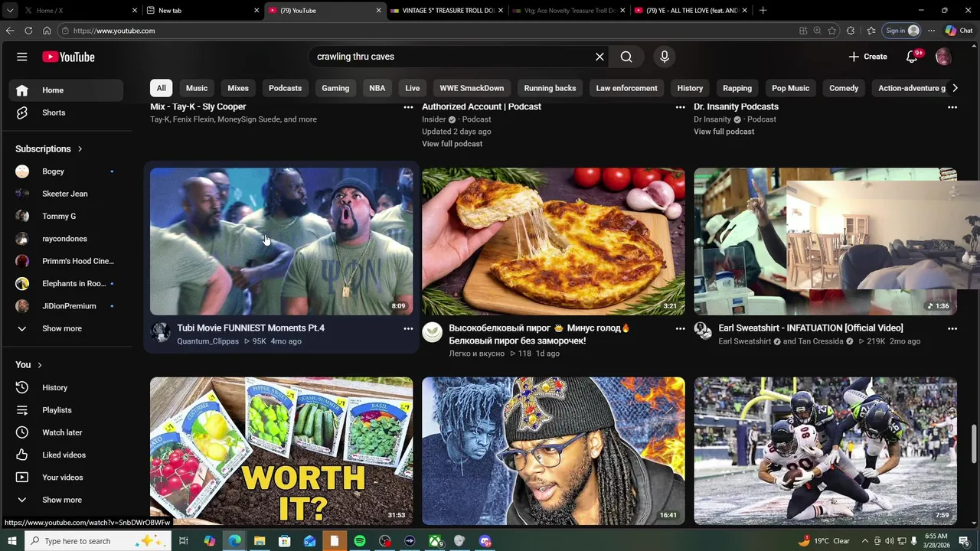
Task: Select the Podcasts category chip
Action: [285, 88]
